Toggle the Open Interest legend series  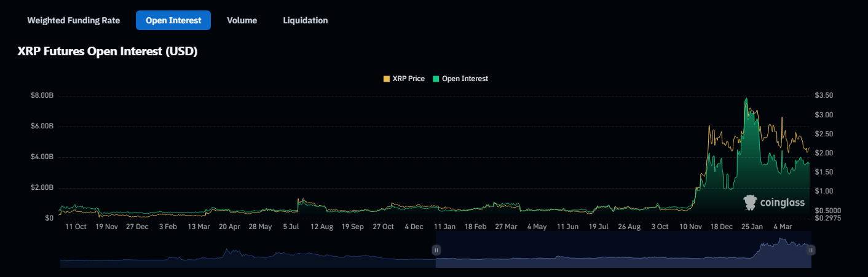point(460,79)
